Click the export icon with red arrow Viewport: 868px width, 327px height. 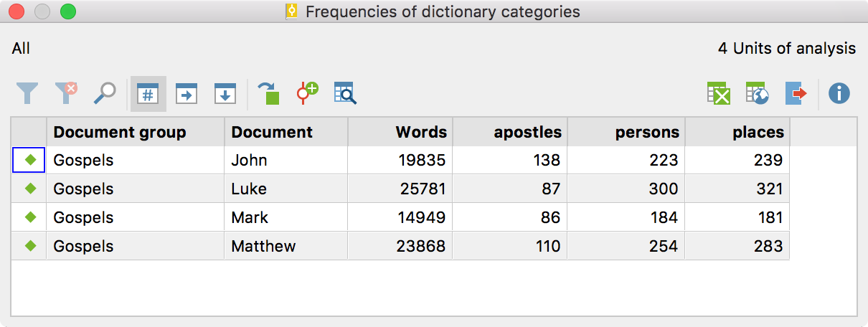(x=796, y=94)
